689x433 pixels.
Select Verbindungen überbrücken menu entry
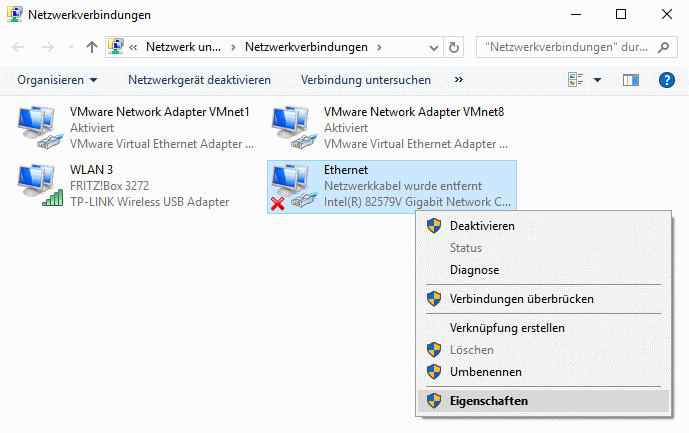[521, 299]
